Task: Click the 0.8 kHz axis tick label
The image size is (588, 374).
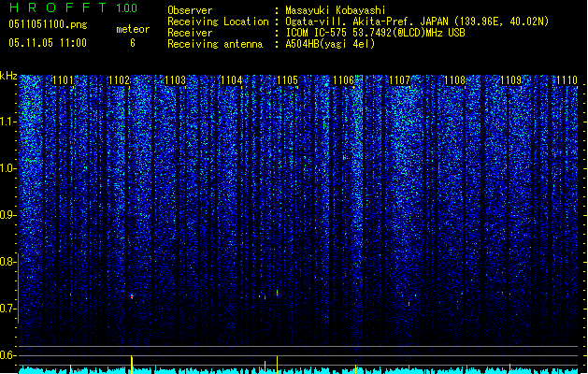Action: 7,262
